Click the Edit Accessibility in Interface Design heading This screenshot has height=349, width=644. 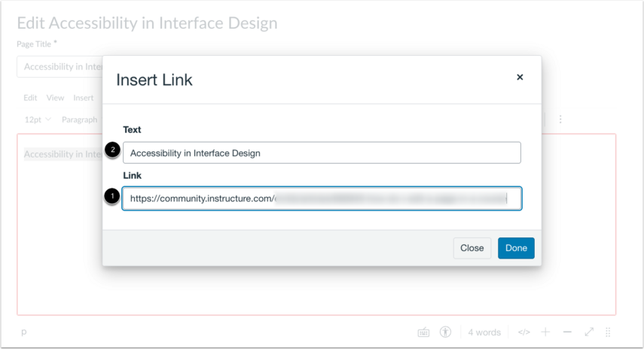click(x=147, y=23)
